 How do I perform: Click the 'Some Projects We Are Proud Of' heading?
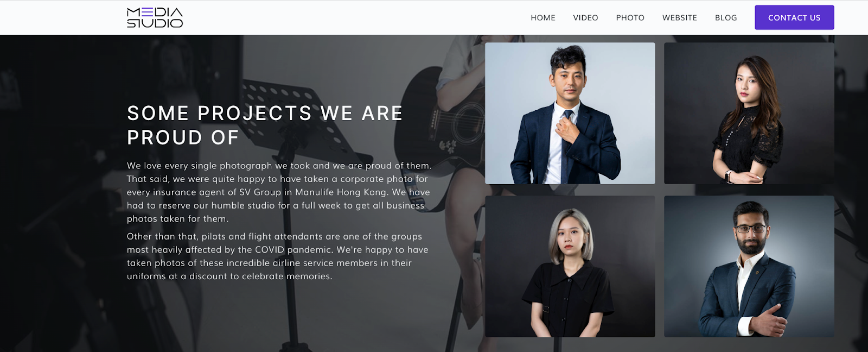click(x=265, y=125)
